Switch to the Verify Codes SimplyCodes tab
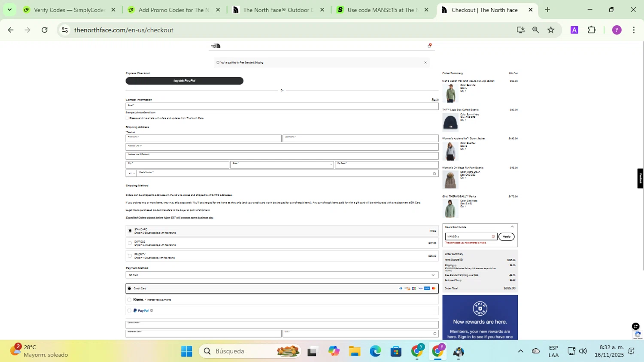This screenshot has height=362, width=644. click(70, 10)
